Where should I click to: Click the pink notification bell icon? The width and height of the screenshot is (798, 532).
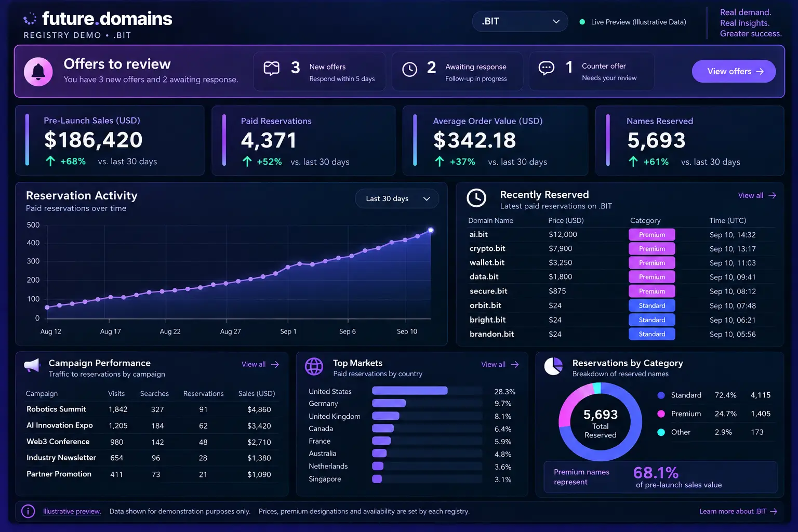click(38, 72)
